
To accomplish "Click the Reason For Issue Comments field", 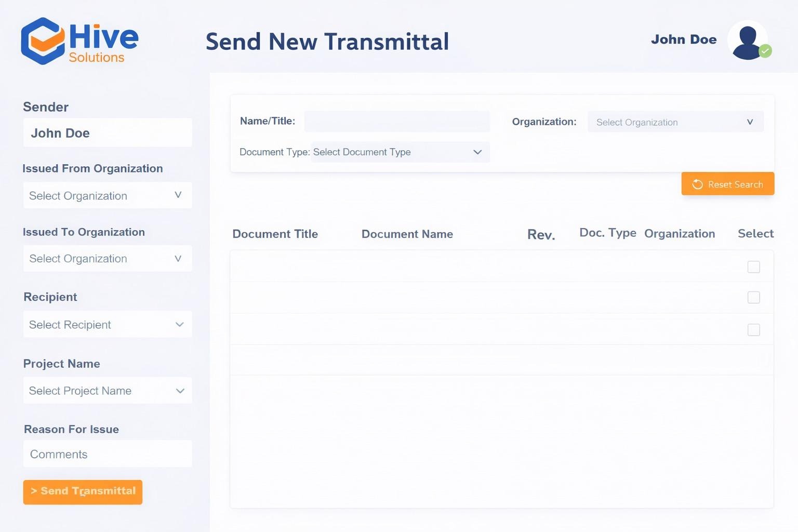I will (108, 454).
